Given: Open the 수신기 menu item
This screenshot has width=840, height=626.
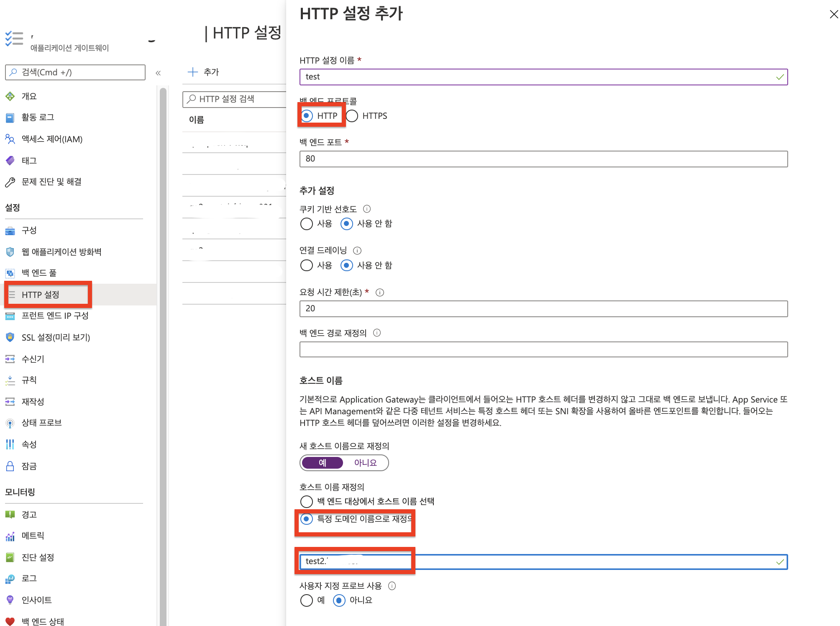Looking at the screenshot, I should [33, 359].
